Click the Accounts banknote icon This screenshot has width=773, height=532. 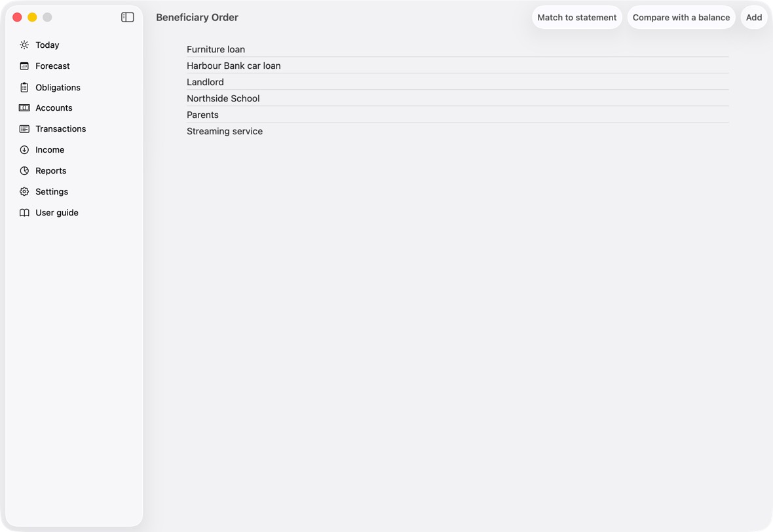(x=24, y=108)
